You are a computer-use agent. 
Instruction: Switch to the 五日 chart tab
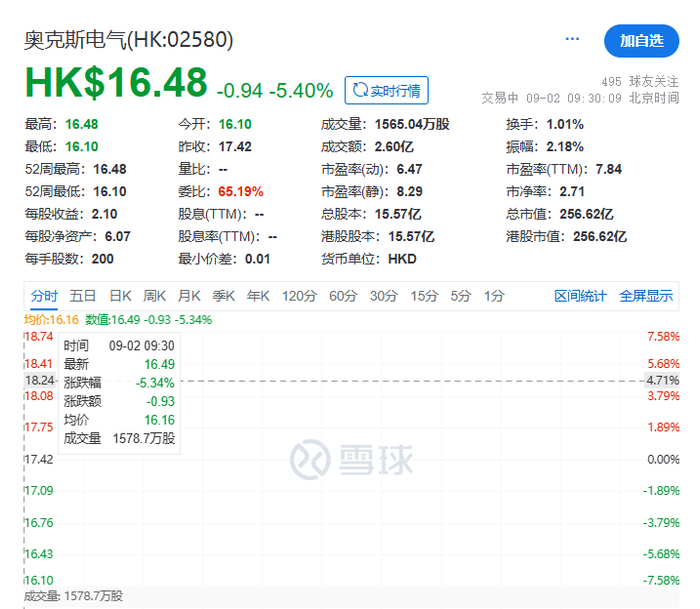[x=83, y=296]
